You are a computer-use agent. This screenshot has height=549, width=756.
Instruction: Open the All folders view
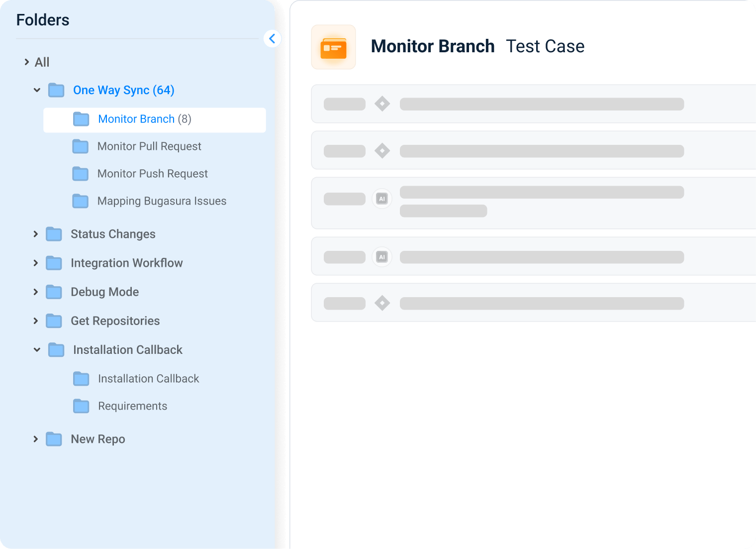[x=41, y=62]
